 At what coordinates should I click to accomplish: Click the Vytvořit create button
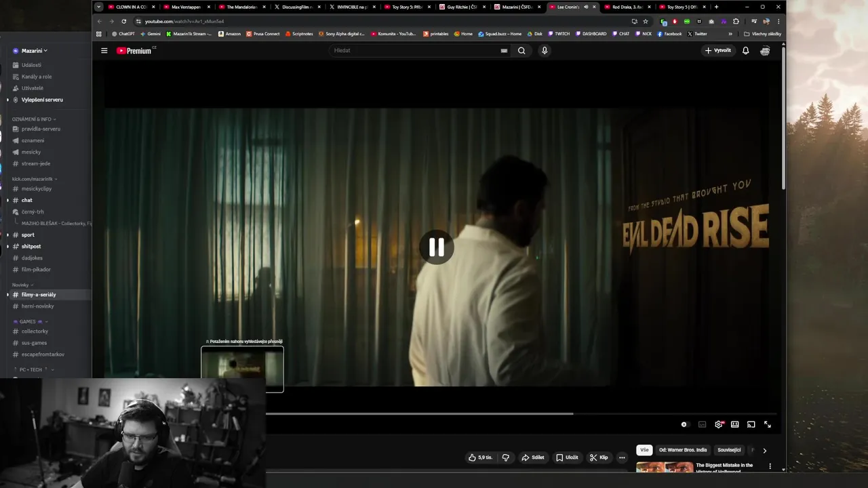pyautogui.click(x=718, y=50)
